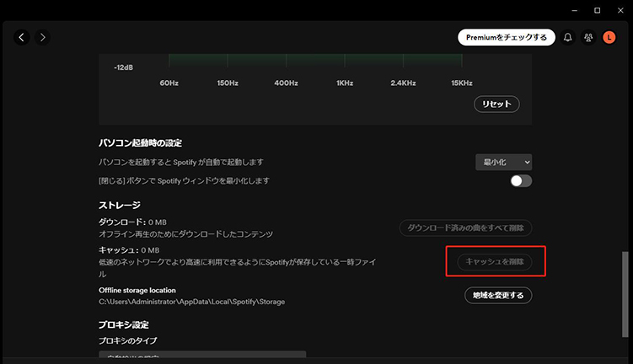Click the -12dB equalizer scale label
This screenshot has width=633, height=364.
click(x=123, y=67)
